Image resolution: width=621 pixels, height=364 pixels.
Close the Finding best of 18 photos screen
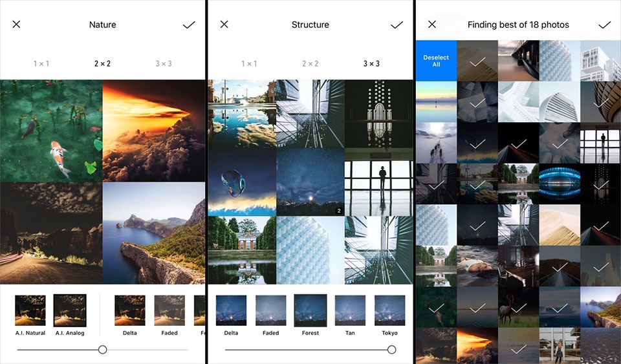tap(432, 25)
